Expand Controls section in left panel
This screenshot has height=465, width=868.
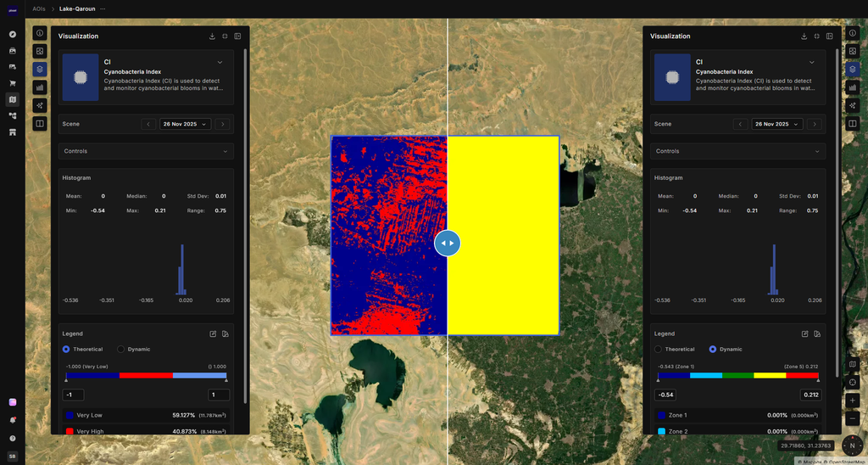pos(146,151)
